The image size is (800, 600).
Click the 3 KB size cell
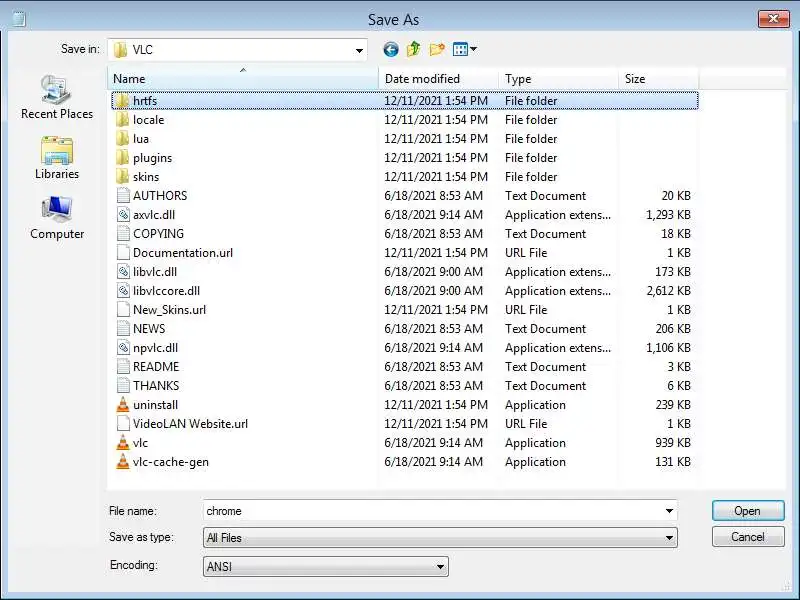click(x=679, y=367)
